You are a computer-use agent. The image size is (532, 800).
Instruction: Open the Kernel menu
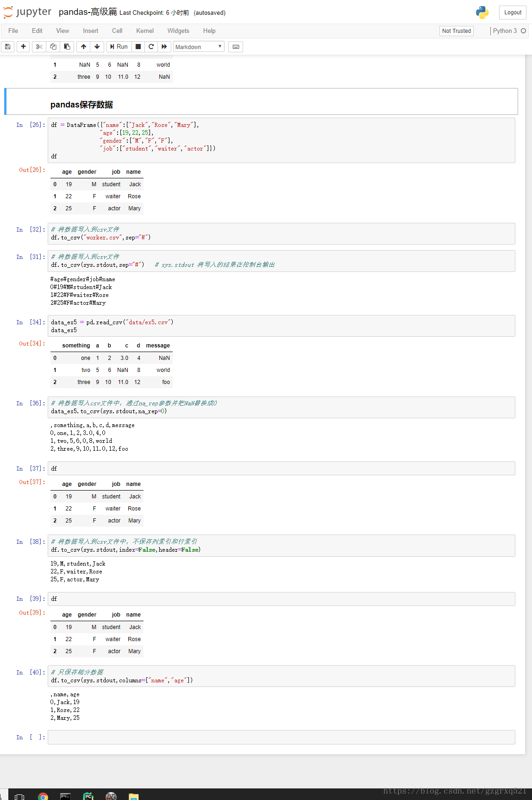(x=145, y=31)
